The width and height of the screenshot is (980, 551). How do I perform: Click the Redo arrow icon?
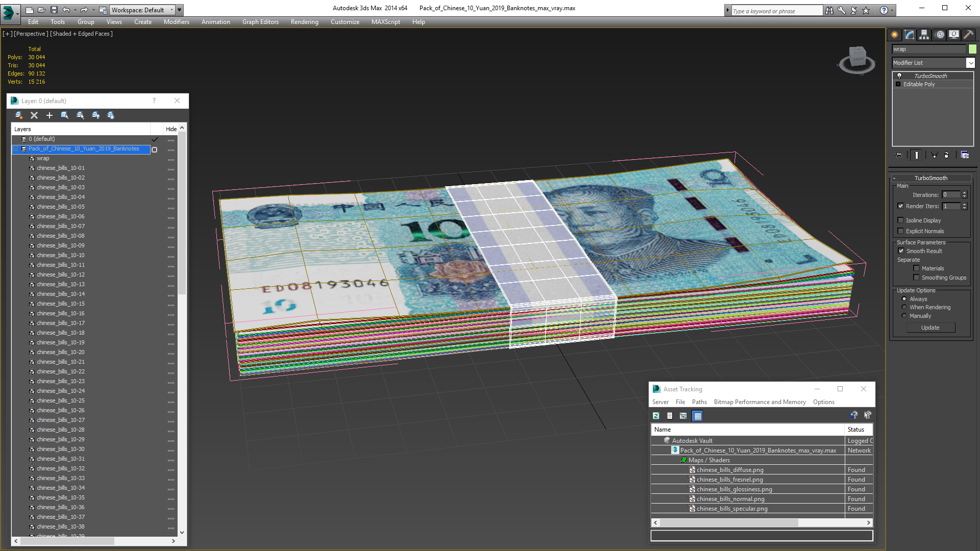84,10
